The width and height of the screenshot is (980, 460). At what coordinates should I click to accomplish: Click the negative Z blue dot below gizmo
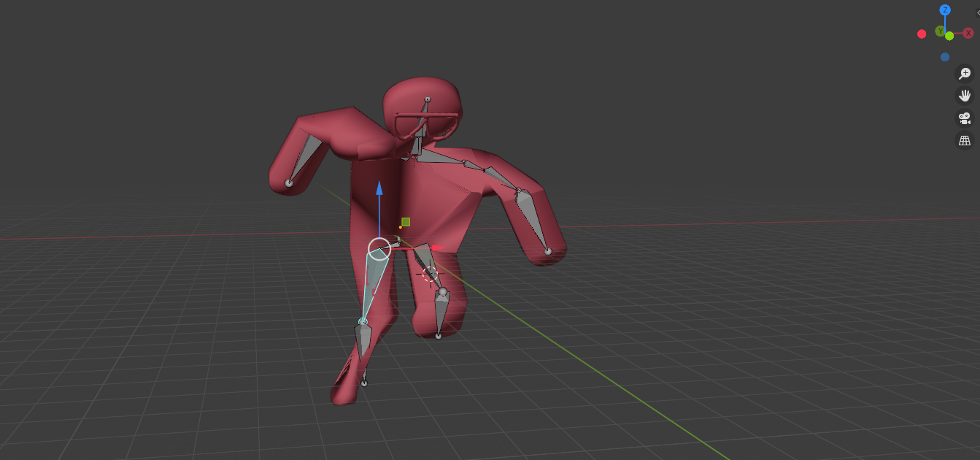[945, 56]
